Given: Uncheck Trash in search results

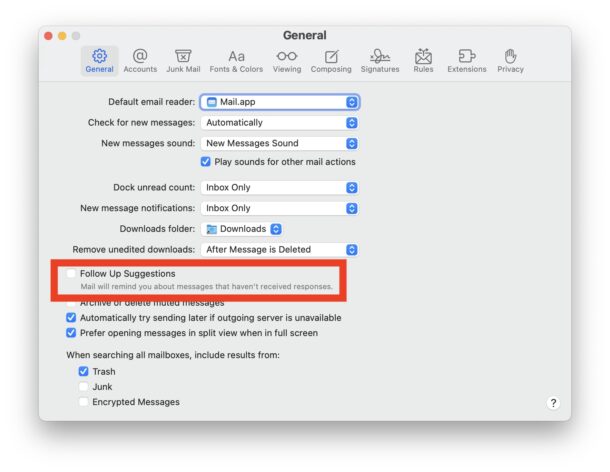Looking at the screenshot, I should click(x=84, y=372).
